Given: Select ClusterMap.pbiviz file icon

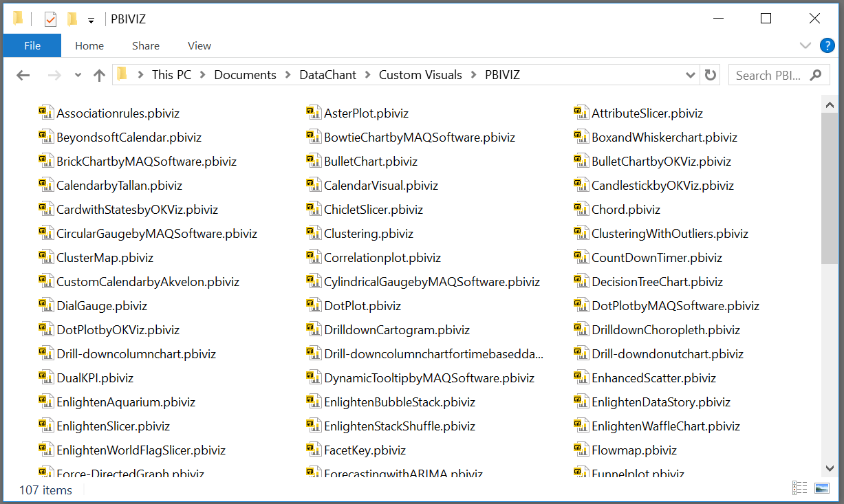Looking at the screenshot, I should click(46, 257).
